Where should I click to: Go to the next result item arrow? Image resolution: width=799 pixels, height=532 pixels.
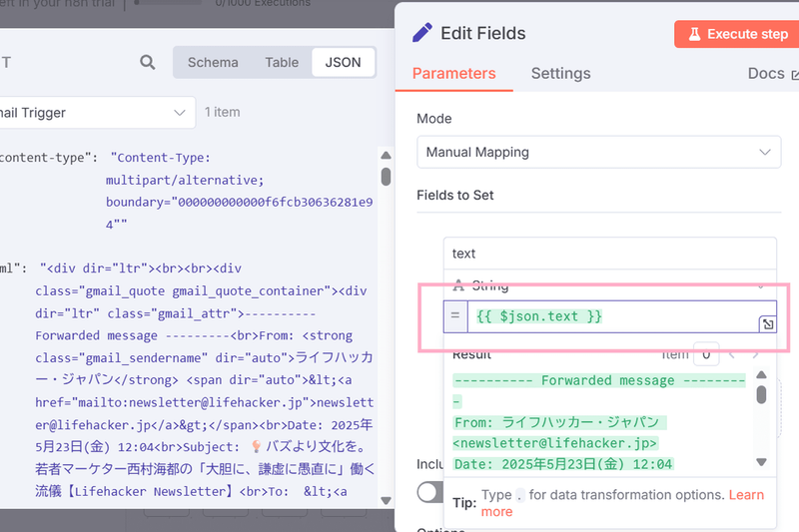point(755,353)
